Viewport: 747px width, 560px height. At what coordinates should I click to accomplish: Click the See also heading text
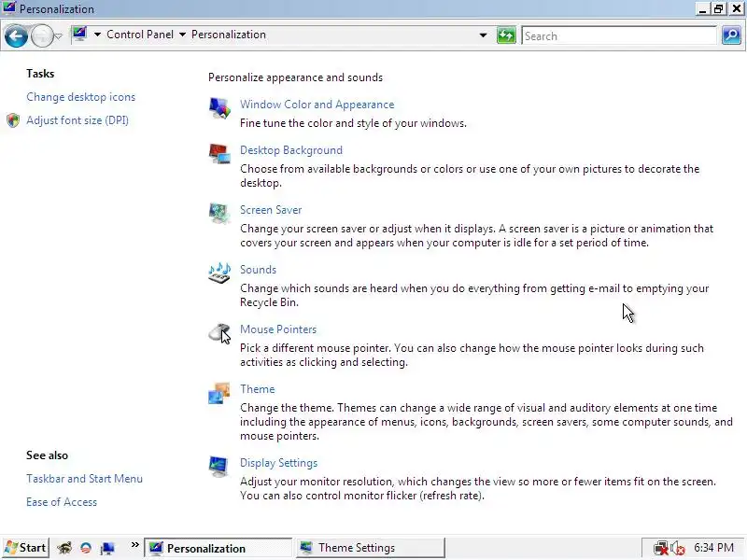[48, 455]
